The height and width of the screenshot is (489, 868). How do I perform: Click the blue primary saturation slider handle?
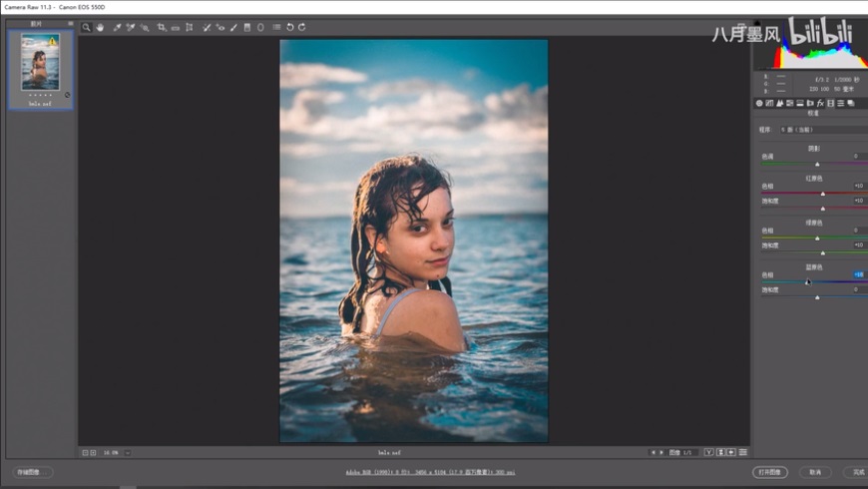(817, 297)
